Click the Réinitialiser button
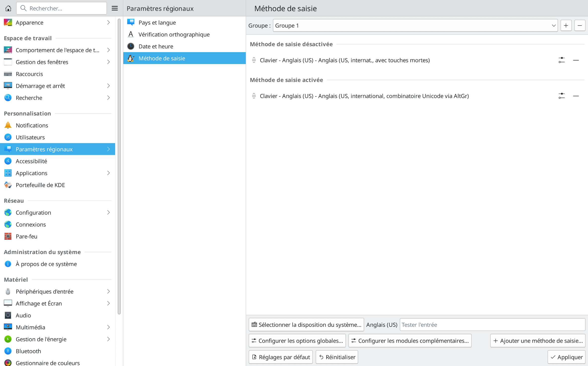This screenshot has width=588, height=366. coord(337,357)
